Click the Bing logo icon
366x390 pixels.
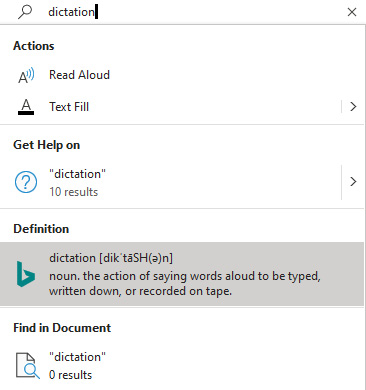(x=26, y=274)
